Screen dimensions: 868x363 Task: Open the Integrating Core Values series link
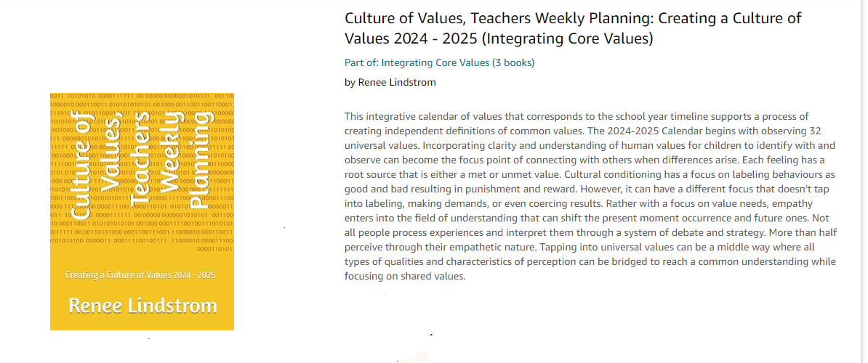[435, 62]
